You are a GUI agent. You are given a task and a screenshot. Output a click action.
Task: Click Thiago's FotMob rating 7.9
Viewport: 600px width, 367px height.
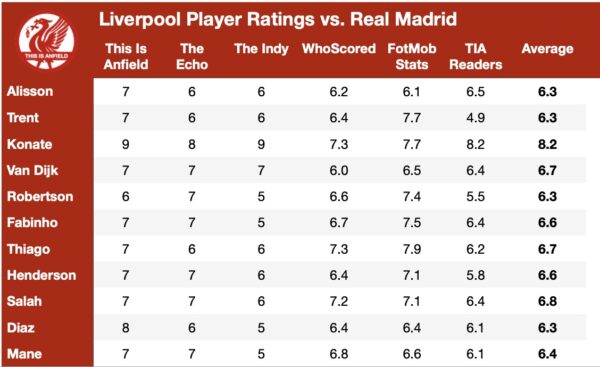[x=412, y=249]
